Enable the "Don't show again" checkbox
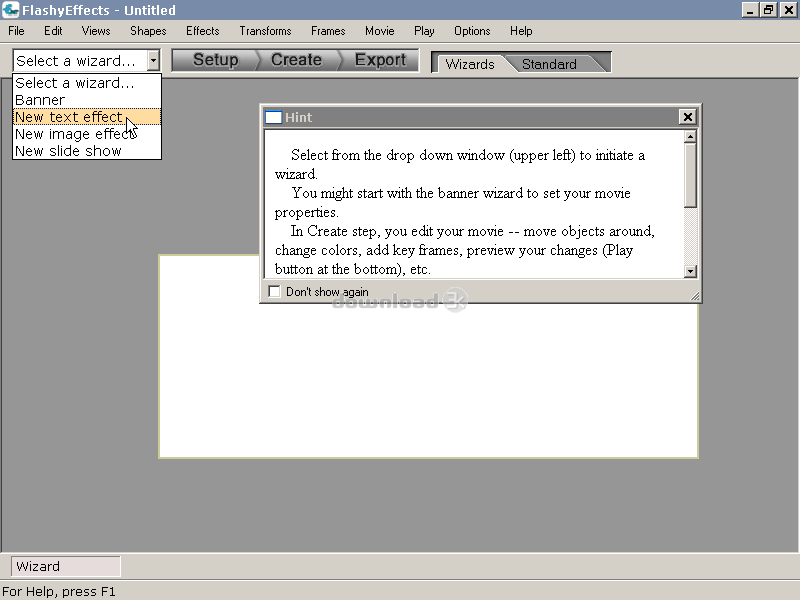The width and height of the screenshot is (800, 600). point(275,292)
